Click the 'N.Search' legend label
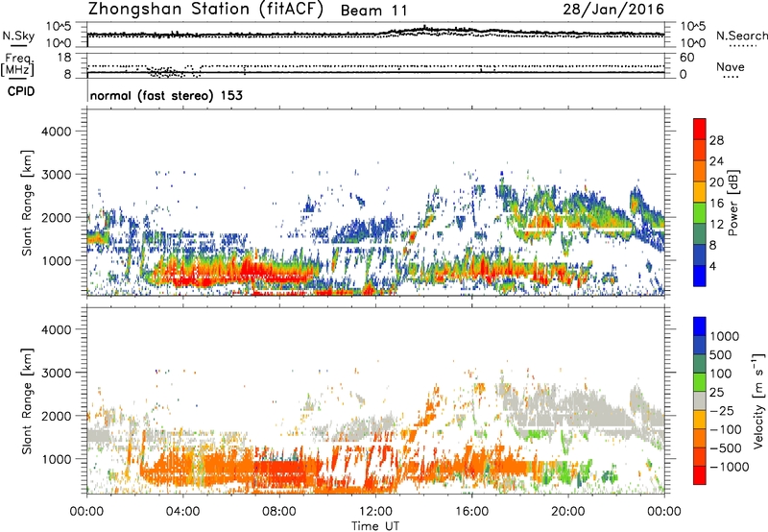 pos(742,36)
